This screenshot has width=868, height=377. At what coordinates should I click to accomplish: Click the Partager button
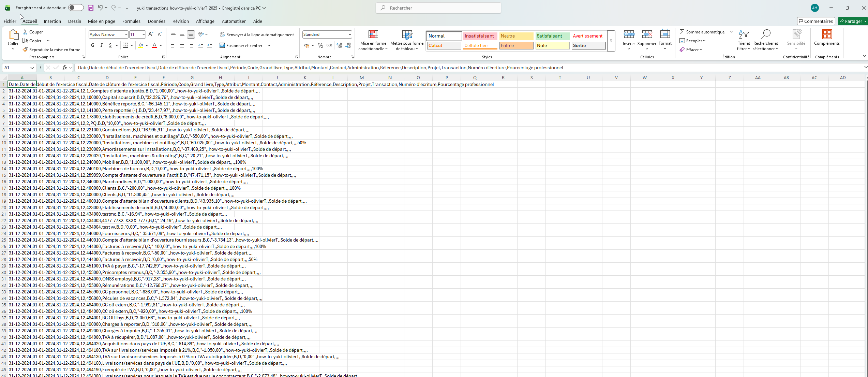click(852, 21)
